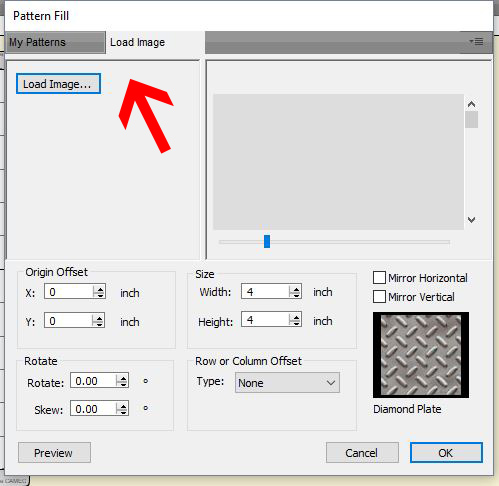
Task: Click the Cancel button
Action: (362, 453)
